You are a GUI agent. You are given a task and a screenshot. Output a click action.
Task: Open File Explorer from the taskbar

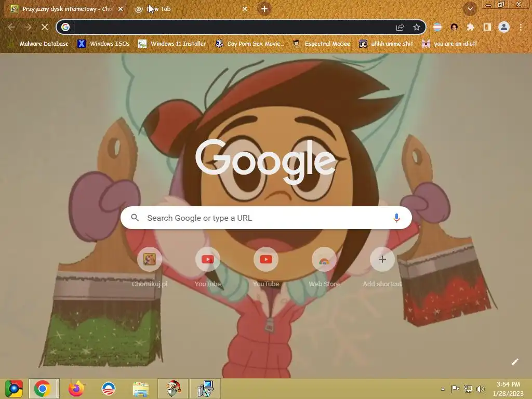(141, 389)
